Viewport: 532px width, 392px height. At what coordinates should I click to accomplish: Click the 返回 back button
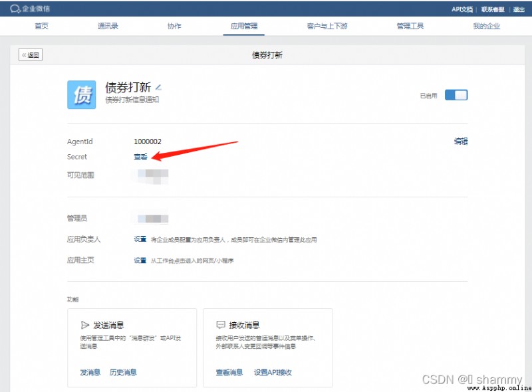(31, 55)
